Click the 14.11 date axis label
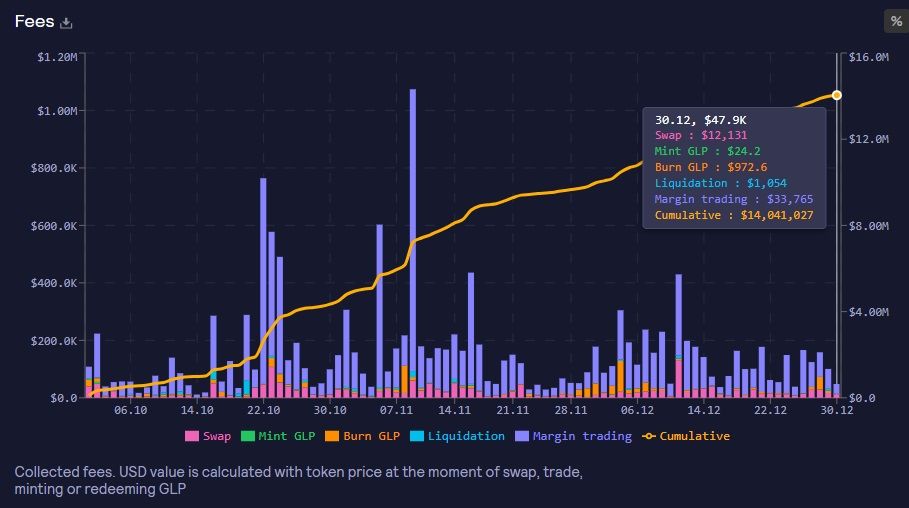This screenshot has height=508, width=909. click(x=454, y=410)
